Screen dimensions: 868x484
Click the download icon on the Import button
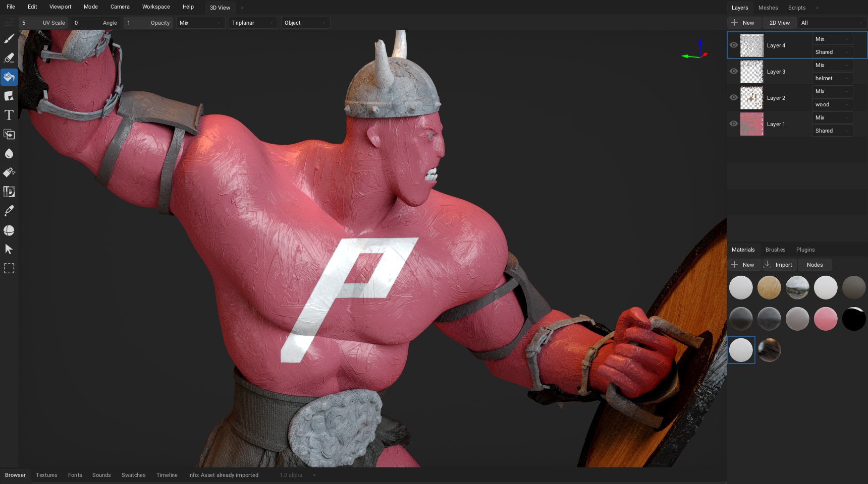768,265
